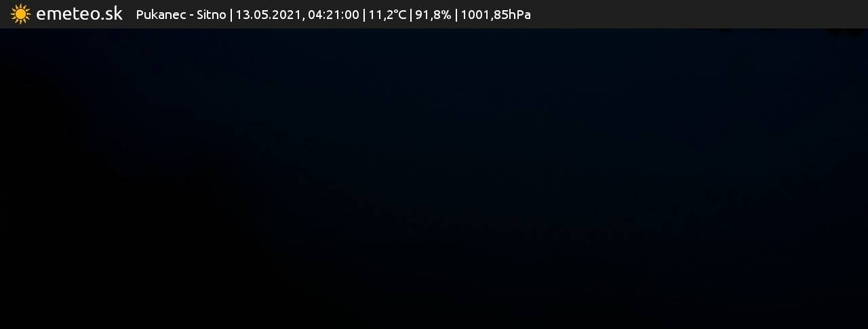Click the yellow sun logo icon

[21, 14]
